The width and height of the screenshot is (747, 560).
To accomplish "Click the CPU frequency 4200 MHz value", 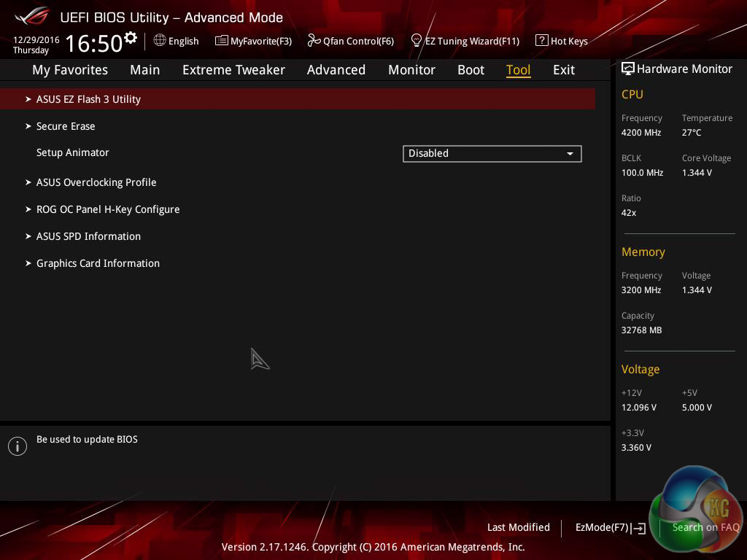I will tap(640, 133).
